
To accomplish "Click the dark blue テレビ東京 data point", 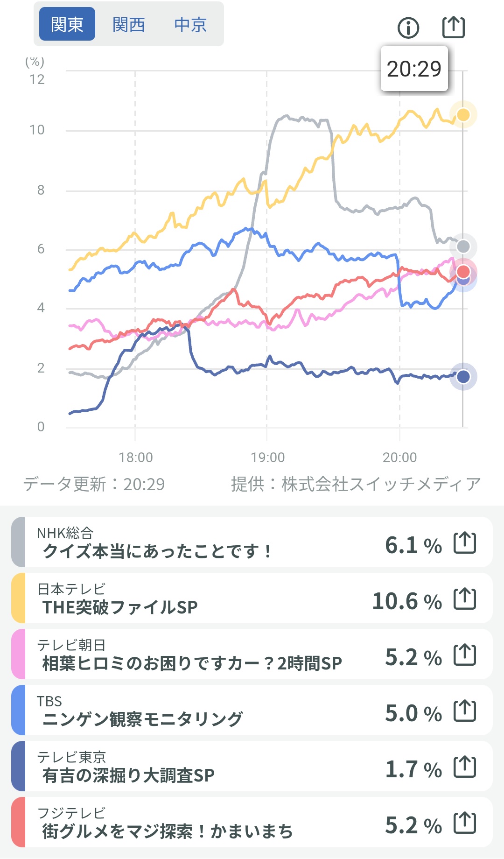I will coord(463,376).
